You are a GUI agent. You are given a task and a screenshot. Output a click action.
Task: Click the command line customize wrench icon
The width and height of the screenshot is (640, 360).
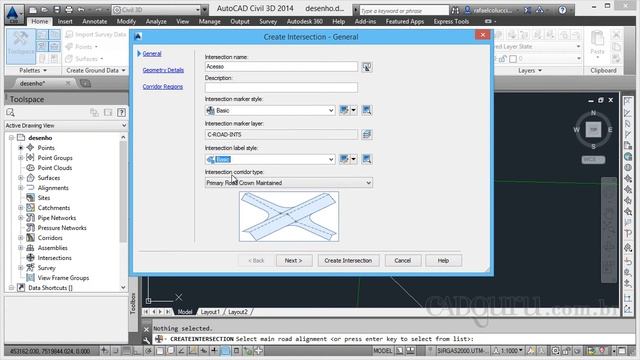(146, 340)
